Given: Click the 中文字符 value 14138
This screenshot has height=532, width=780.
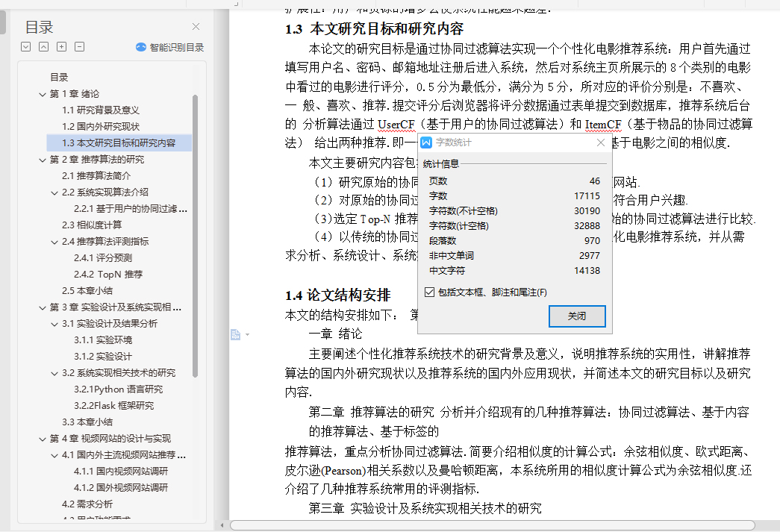Looking at the screenshot, I should point(587,270).
